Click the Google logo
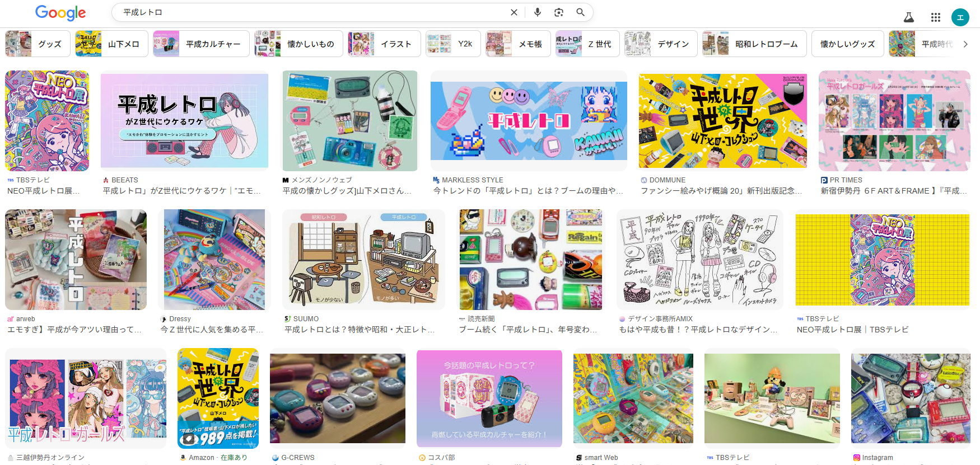Screen dimensions: 980x465 60,12
